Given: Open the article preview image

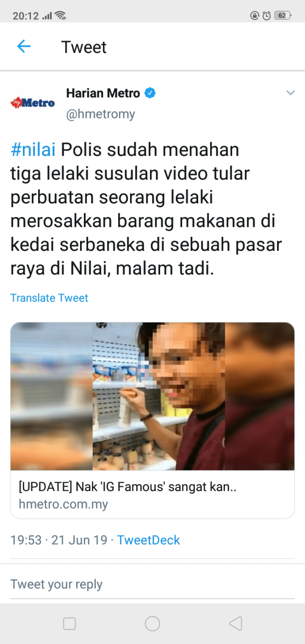Looking at the screenshot, I should 152,397.
